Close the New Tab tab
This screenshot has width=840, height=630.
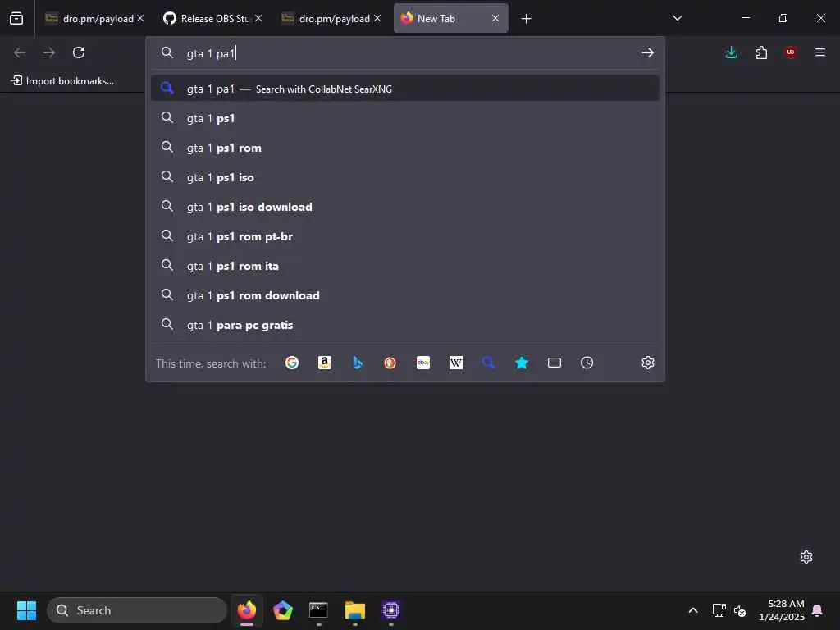point(495,18)
